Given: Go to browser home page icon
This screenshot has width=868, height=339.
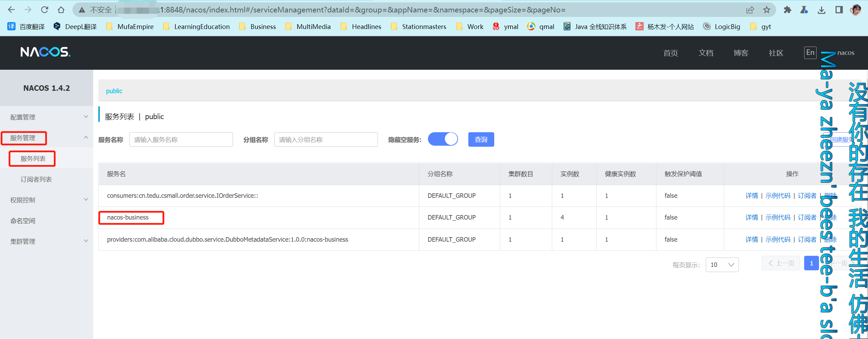Looking at the screenshot, I should tap(61, 10).
